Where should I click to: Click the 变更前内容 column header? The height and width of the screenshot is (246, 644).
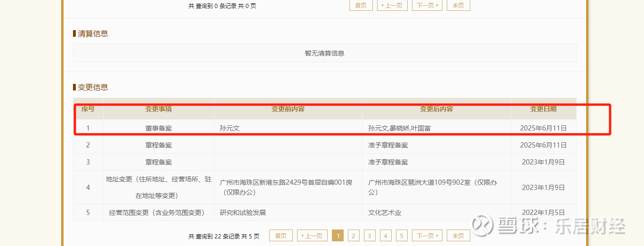point(288,109)
